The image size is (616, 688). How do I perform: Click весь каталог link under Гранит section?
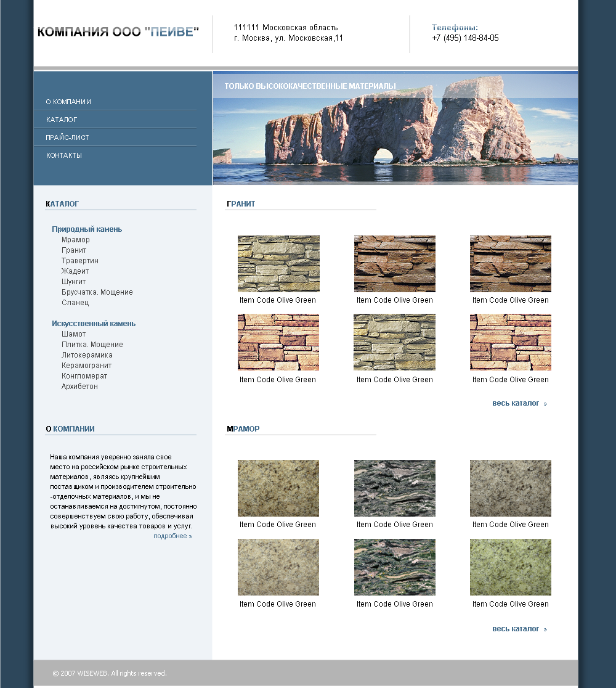[519, 403]
